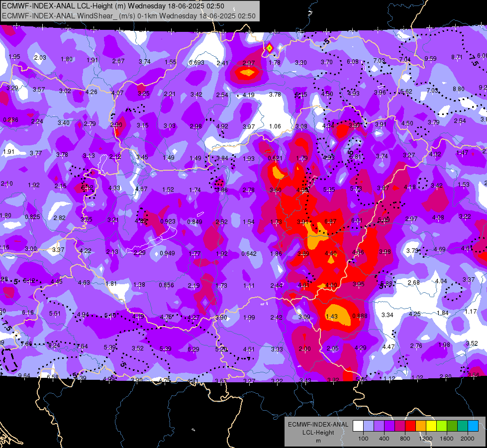This screenshot has height=448, width=487.
Task: Click the legend value 2000
Action: coord(468,439)
